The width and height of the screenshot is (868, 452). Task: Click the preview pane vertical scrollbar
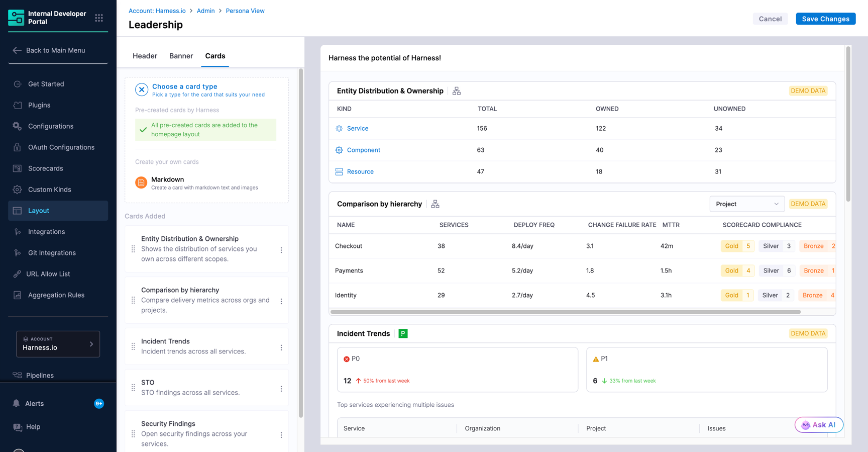pos(848,124)
